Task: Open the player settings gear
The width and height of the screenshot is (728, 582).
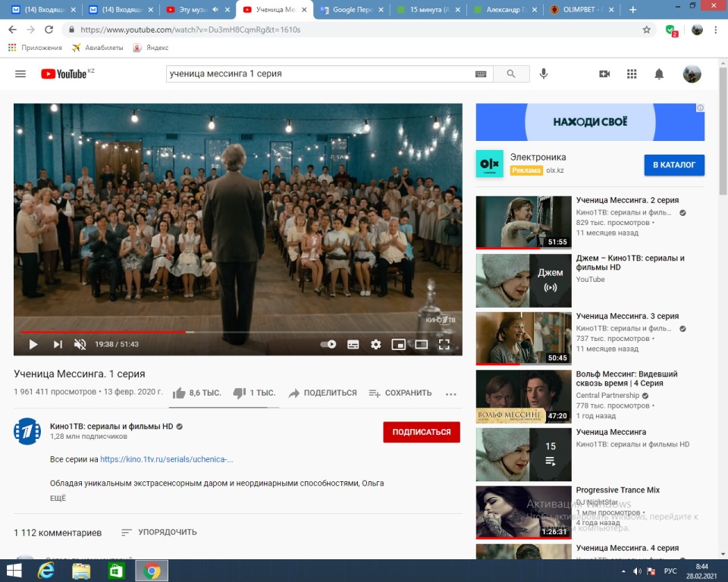Action: (x=375, y=344)
